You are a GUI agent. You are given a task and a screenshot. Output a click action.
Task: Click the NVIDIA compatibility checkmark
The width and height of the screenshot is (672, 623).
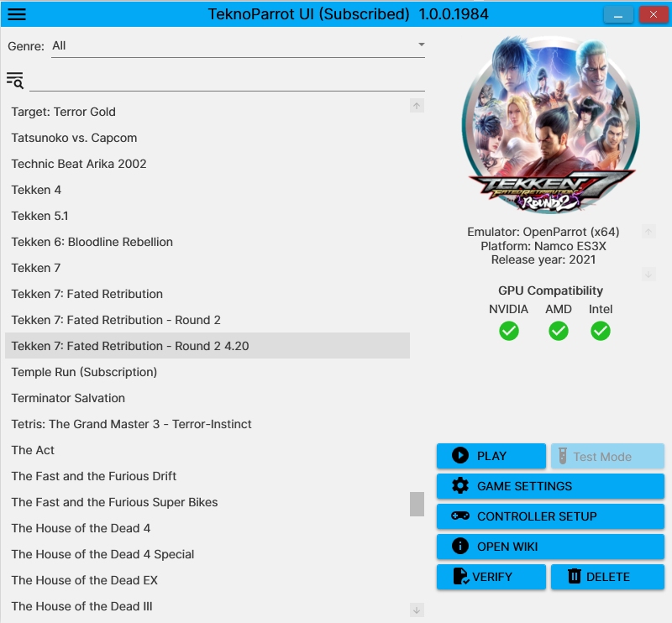(x=509, y=331)
